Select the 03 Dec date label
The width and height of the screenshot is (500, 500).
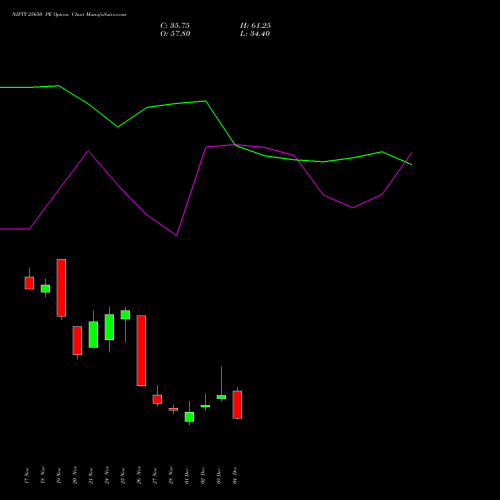tap(219, 476)
